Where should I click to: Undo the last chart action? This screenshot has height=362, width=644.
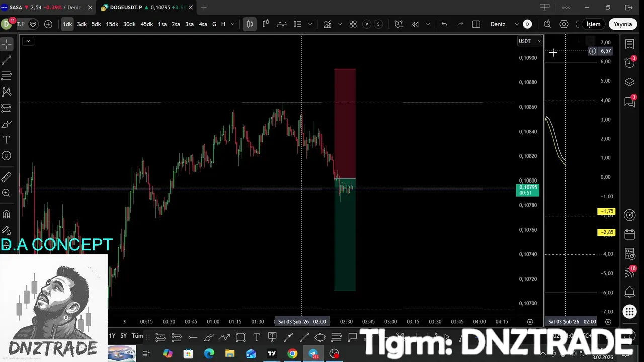point(444,24)
